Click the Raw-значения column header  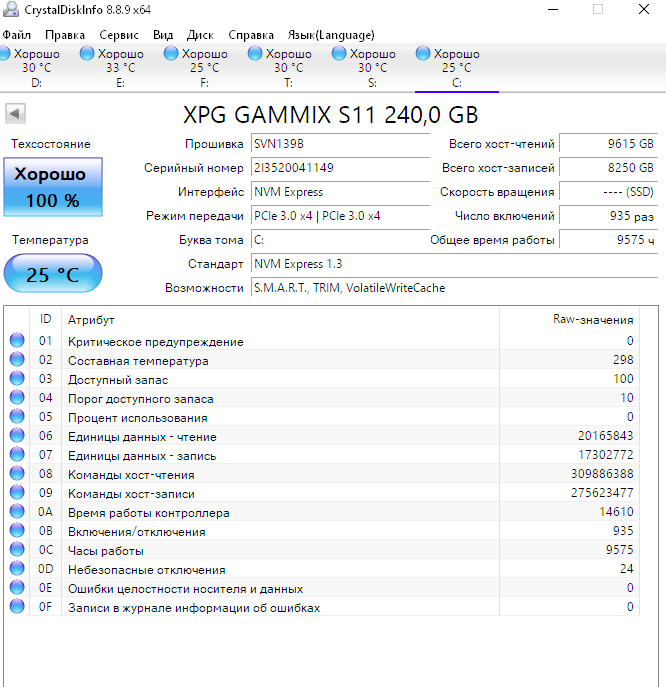coord(570,319)
